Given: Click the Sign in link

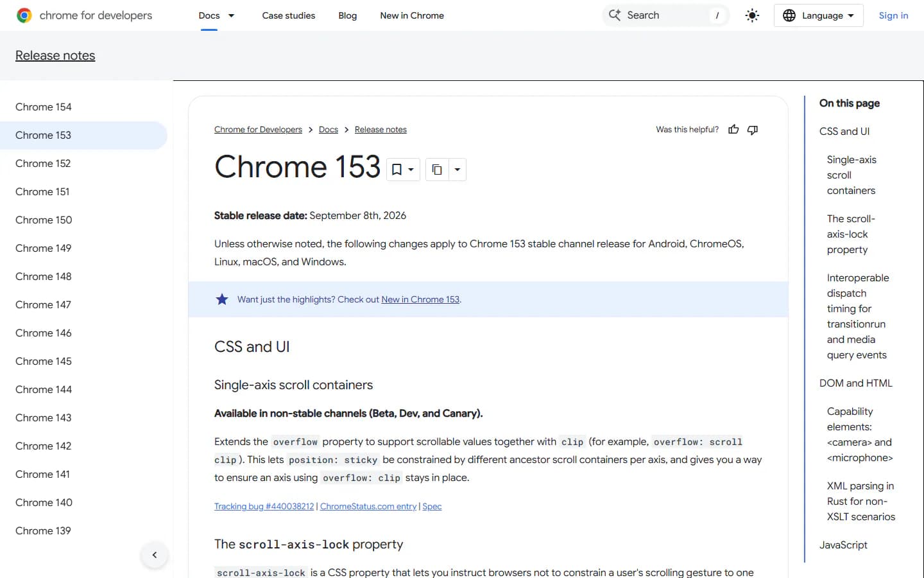Looking at the screenshot, I should click(x=893, y=15).
